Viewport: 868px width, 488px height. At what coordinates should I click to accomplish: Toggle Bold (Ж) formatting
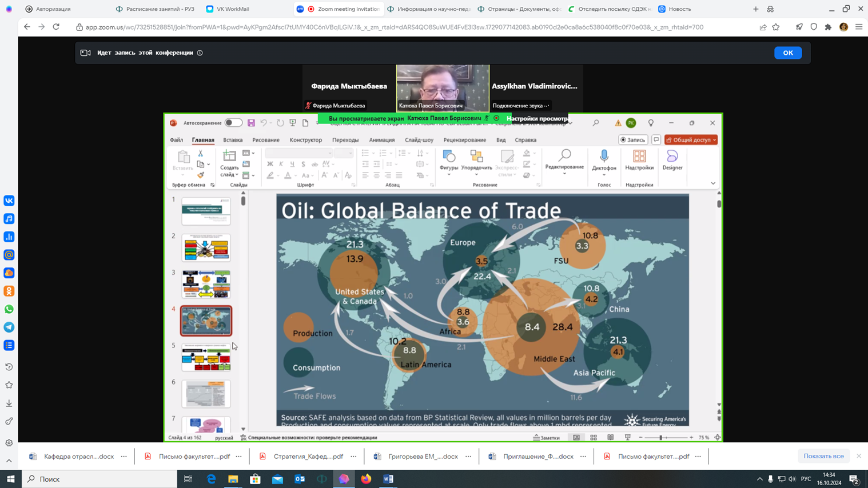270,164
